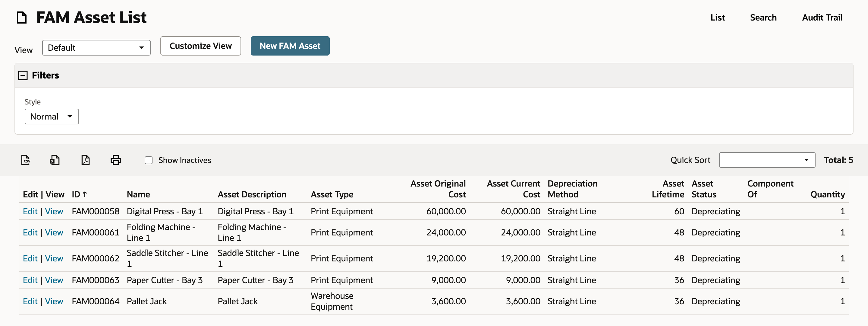868x326 pixels.
Task: Select the Warehouse Equipment asset type cell
Action: click(x=332, y=301)
